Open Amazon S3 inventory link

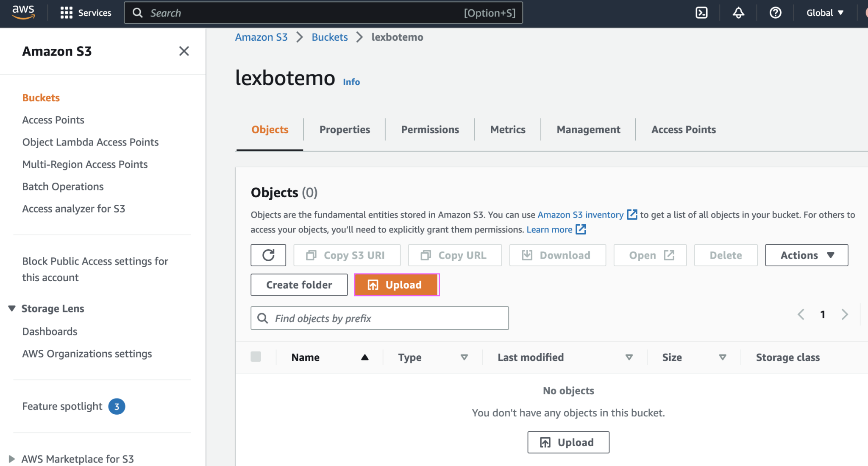coord(580,215)
